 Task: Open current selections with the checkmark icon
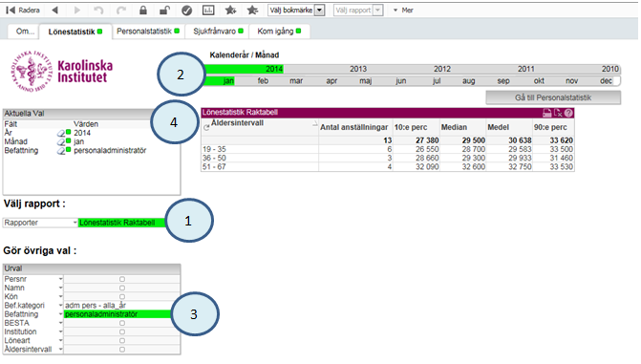tap(187, 11)
